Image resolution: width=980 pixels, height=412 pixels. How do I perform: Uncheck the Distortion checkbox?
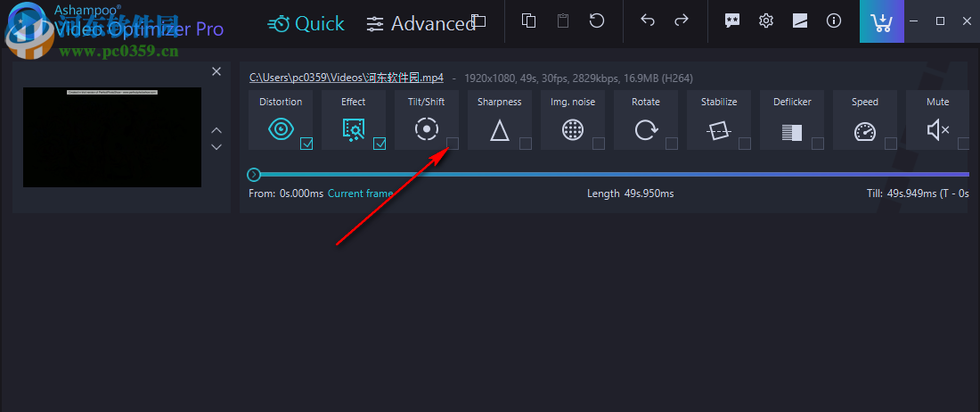coord(306,144)
